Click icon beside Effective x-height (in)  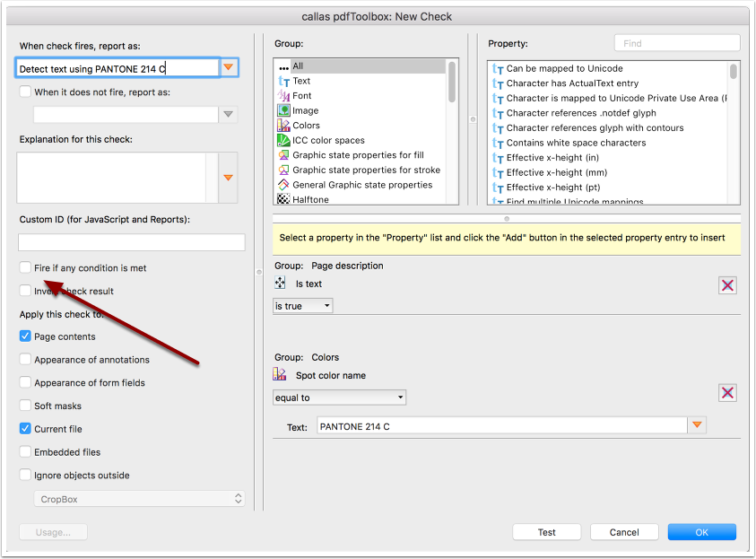point(498,158)
